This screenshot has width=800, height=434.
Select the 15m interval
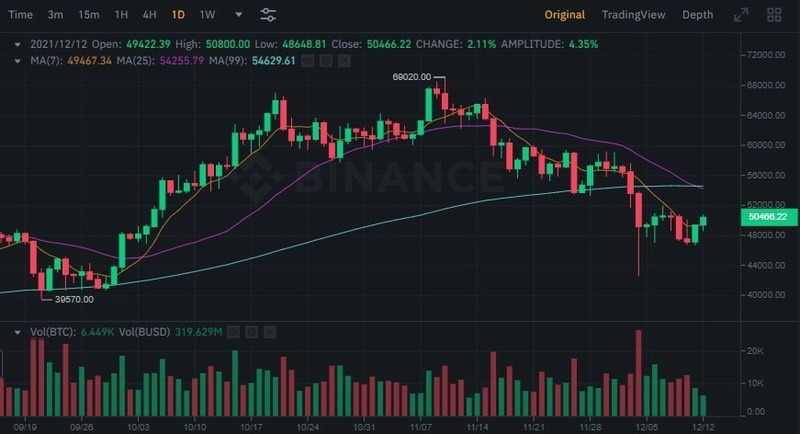[89, 15]
